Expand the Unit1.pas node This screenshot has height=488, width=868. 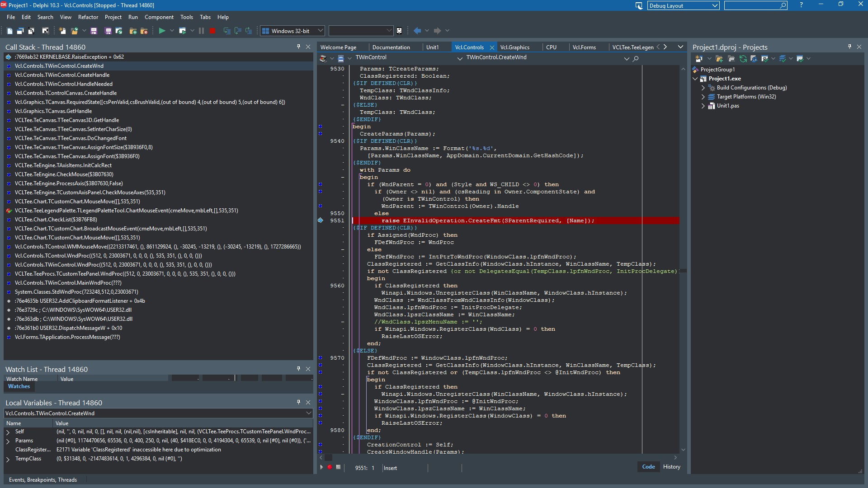click(703, 106)
